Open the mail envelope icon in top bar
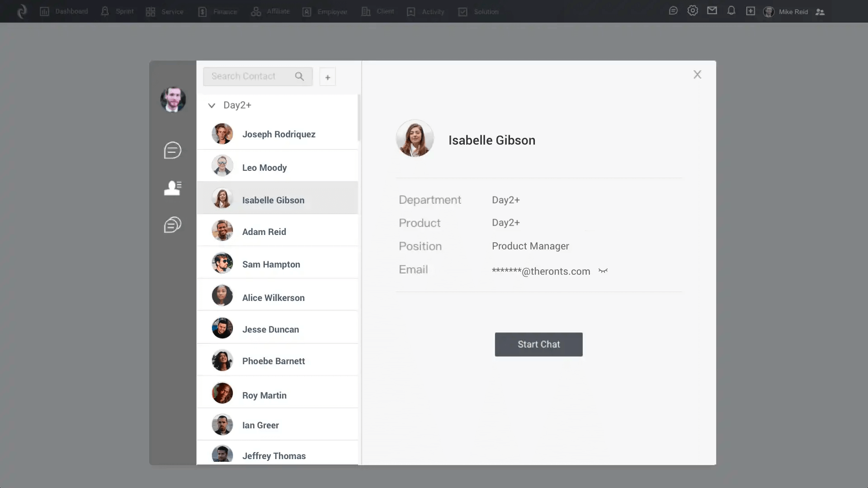The image size is (868, 488). (x=712, y=10)
